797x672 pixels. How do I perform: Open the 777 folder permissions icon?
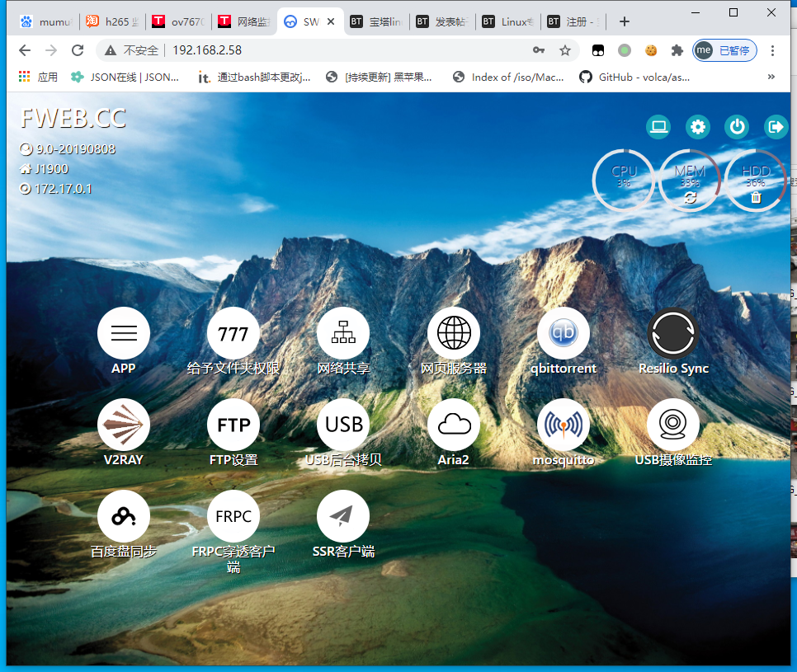pyautogui.click(x=233, y=334)
